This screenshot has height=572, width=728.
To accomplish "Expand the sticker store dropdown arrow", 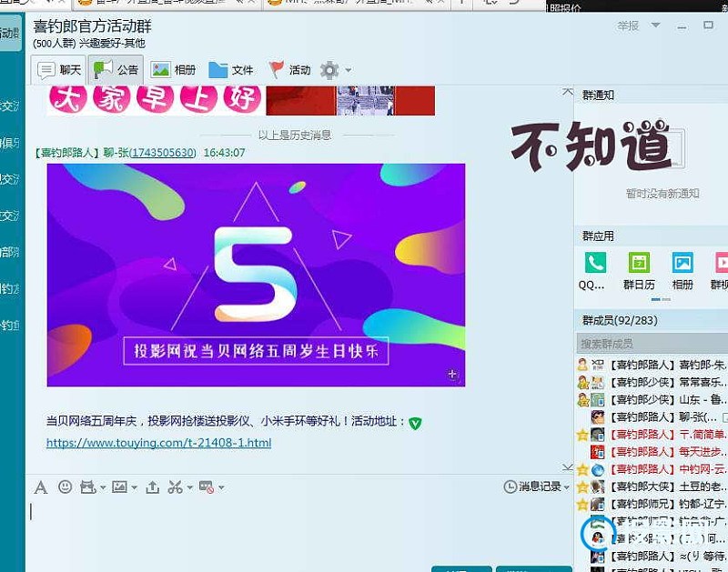I will pyautogui.click(x=103, y=487).
